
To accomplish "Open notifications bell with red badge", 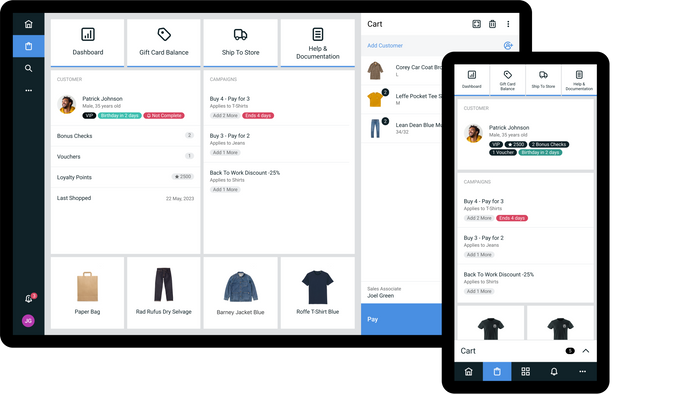I will click(29, 299).
